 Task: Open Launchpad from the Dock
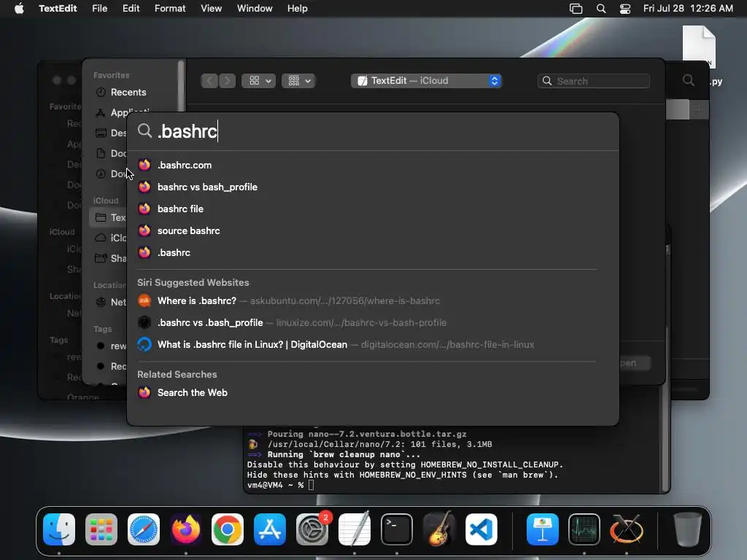tap(101, 529)
